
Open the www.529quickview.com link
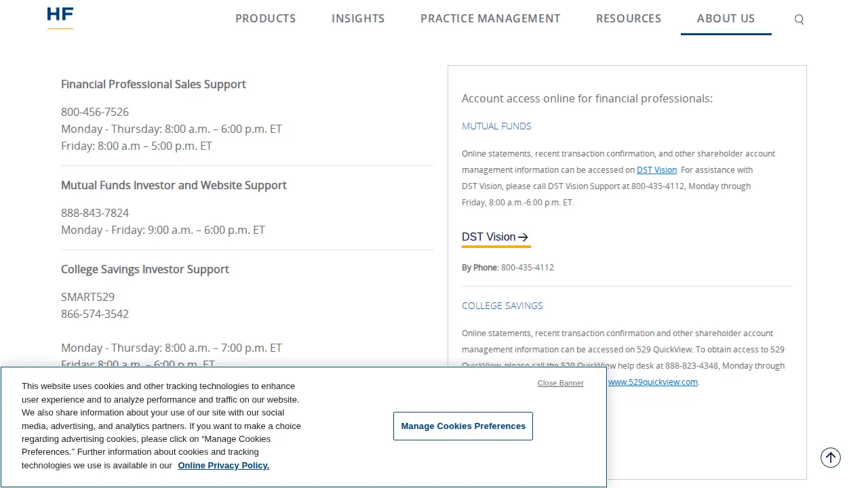click(x=653, y=382)
